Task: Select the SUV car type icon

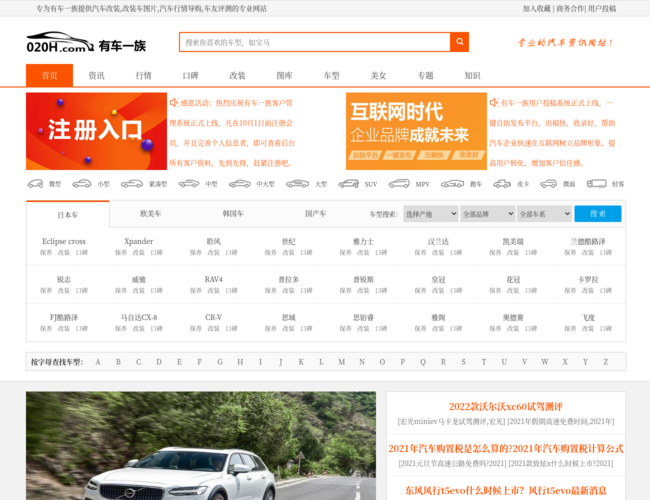Action: pyautogui.click(x=348, y=184)
